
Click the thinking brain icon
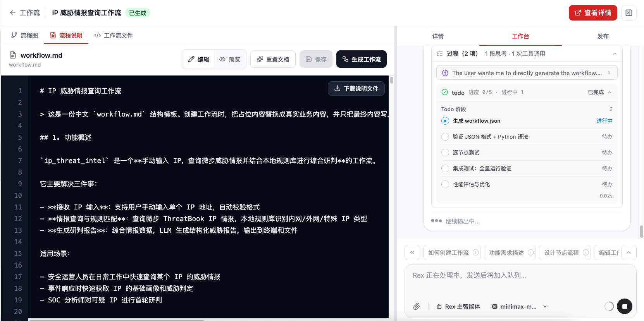[x=445, y=73]
